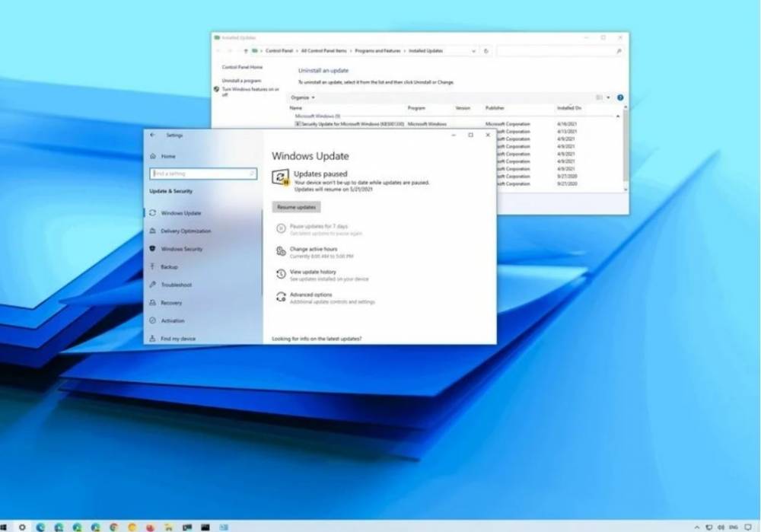
Task: Click Looking for info on latest updates
Action: (317, 339)
